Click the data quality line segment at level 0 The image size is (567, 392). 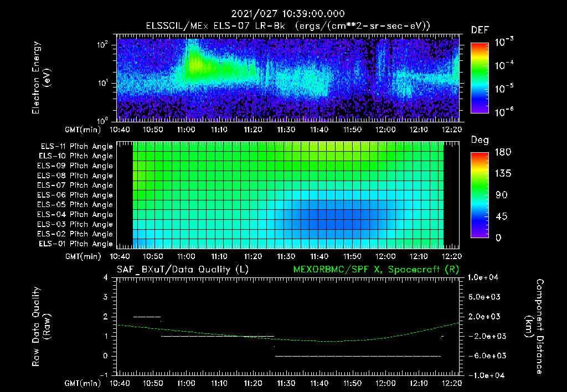pyautogui.click(x=358, y=356)
